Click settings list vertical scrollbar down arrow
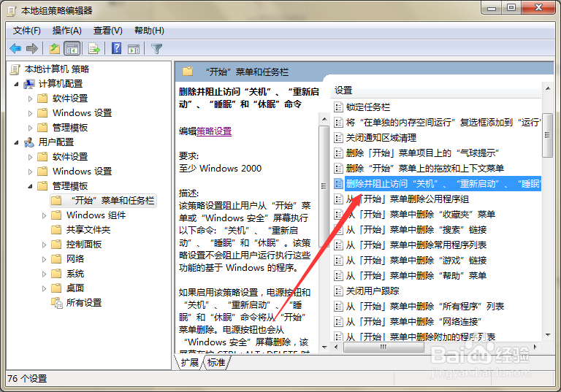Image resolution: width=561 pixels, height=392 pixels. tap(548, 335)
